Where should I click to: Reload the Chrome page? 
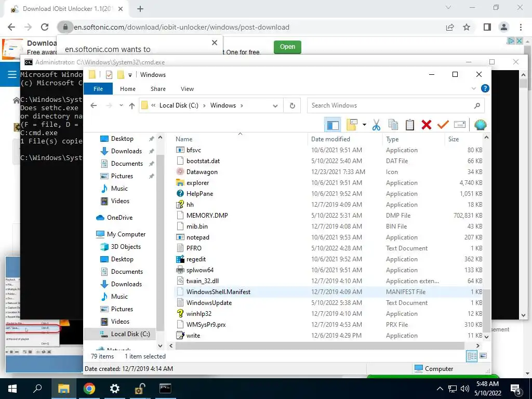(x=45, y=27)
